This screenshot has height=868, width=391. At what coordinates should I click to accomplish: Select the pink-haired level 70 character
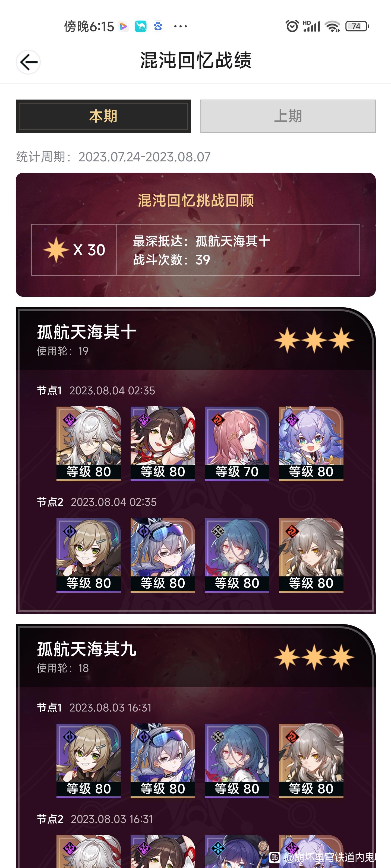(237, 443)
